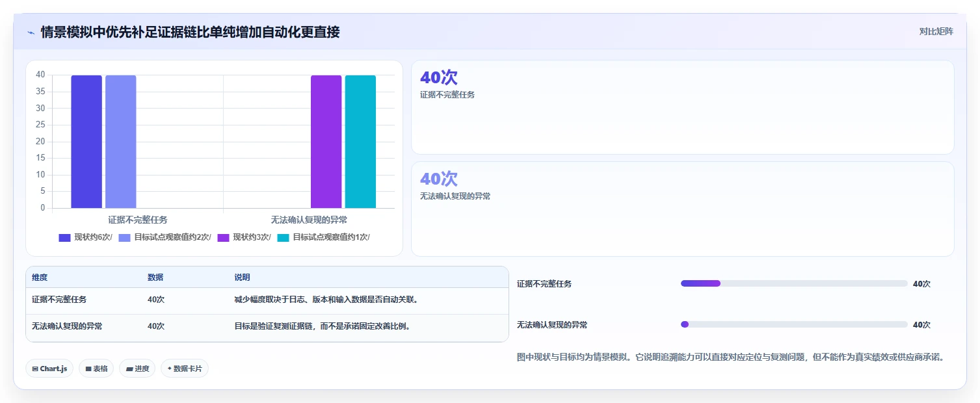This screenshot has width=980, height=403.
Task: Click the y-axis value 0 on the chart
Action: pos(43,208)
